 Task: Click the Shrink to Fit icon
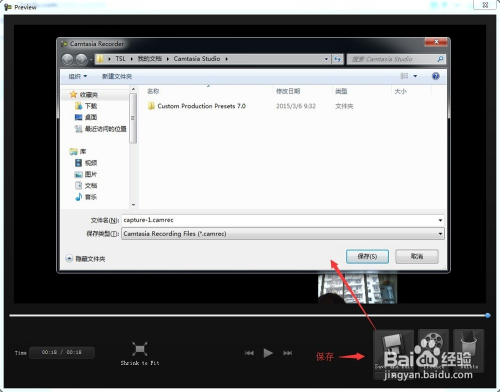coord(140,349)
